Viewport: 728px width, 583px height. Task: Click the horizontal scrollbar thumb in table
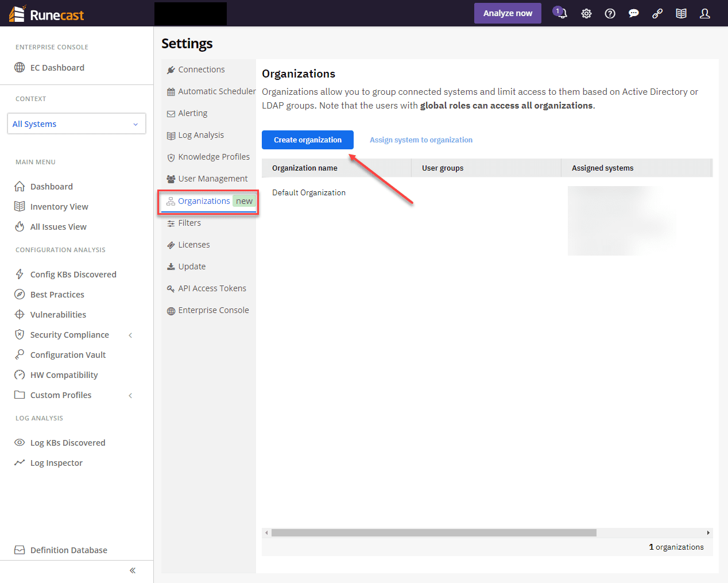click(433, 532)
